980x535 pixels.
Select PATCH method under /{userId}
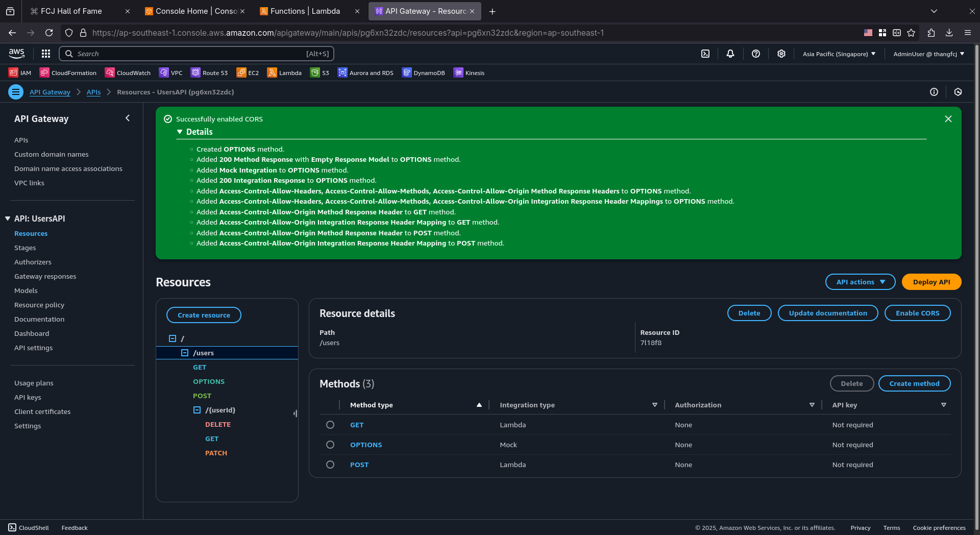click(x=216, y=453)
